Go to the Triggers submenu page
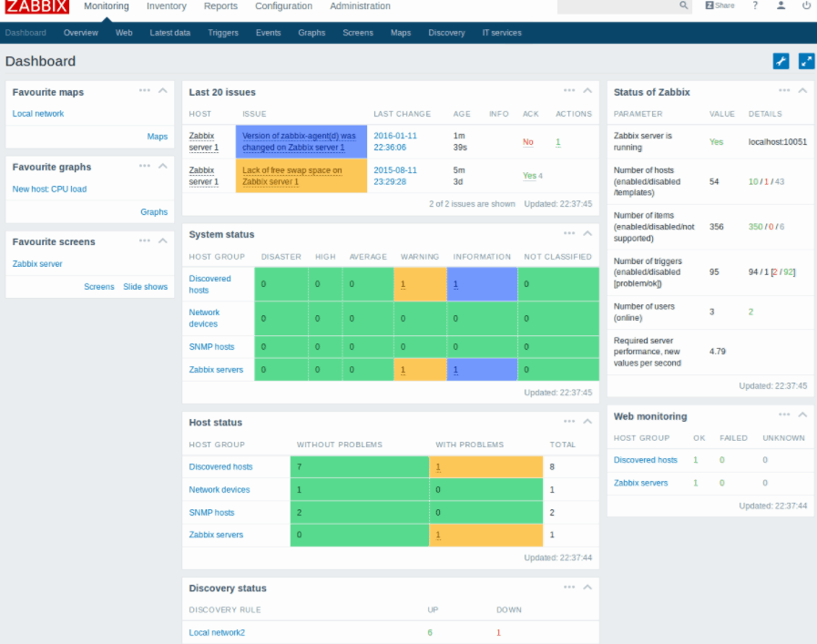This screenshot has height=644, width=817. 223,32
